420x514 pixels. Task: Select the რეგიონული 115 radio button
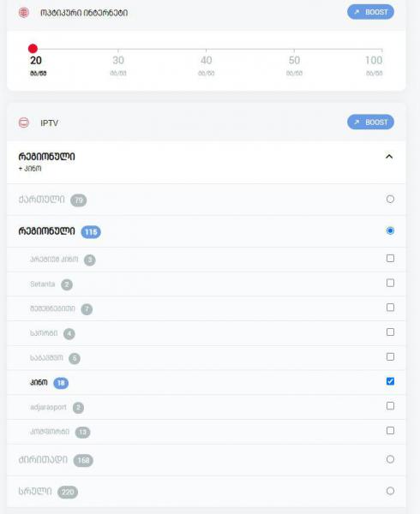pos(390,230)
